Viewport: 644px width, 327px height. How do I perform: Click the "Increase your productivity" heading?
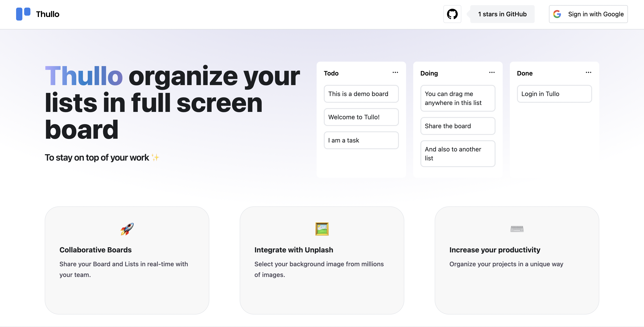point(495,250)
